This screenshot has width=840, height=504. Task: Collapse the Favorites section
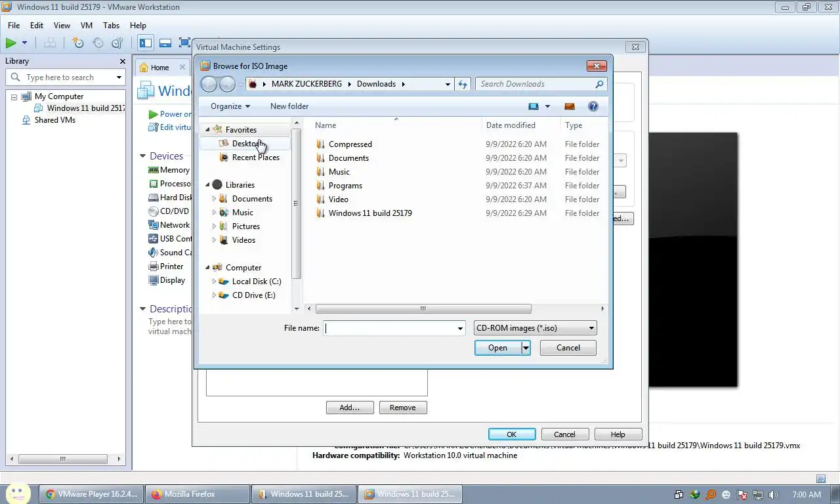point(207,130)
